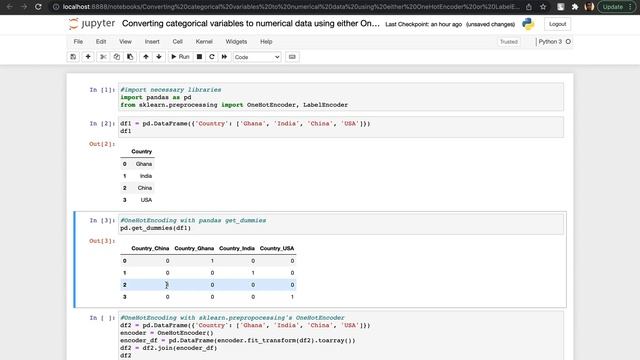Rename the notebook via its title

251,24
